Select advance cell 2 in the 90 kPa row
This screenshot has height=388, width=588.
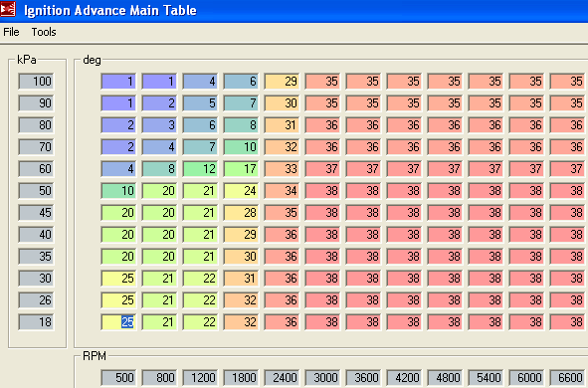coord(159,103)
